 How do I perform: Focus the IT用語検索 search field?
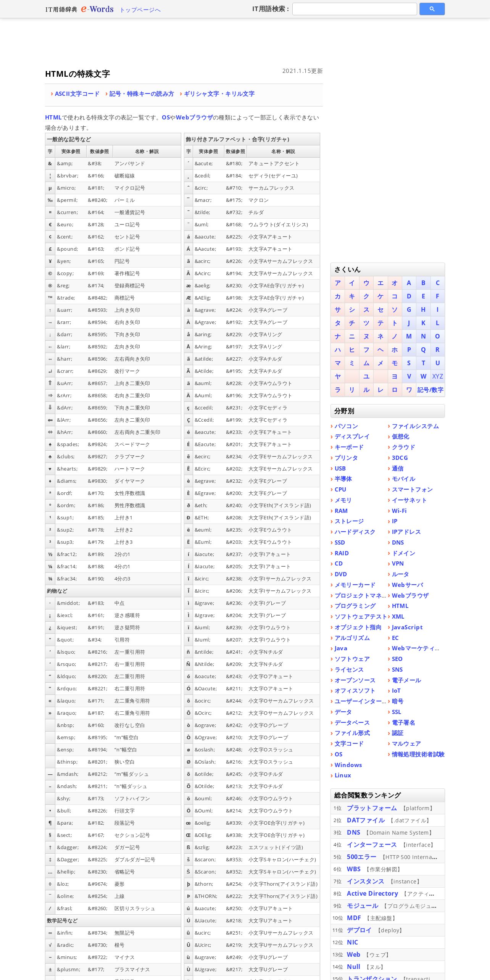pyautogui.click(x=354, y=9)
